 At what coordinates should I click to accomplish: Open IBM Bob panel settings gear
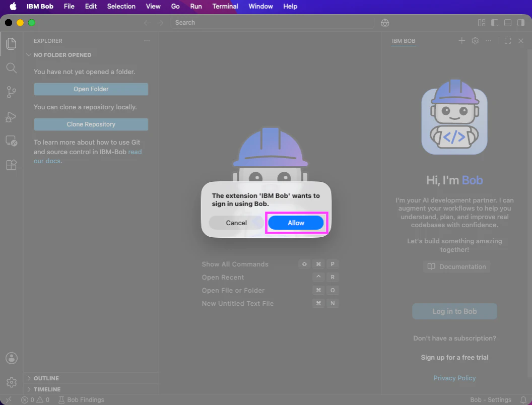[475, 41]
